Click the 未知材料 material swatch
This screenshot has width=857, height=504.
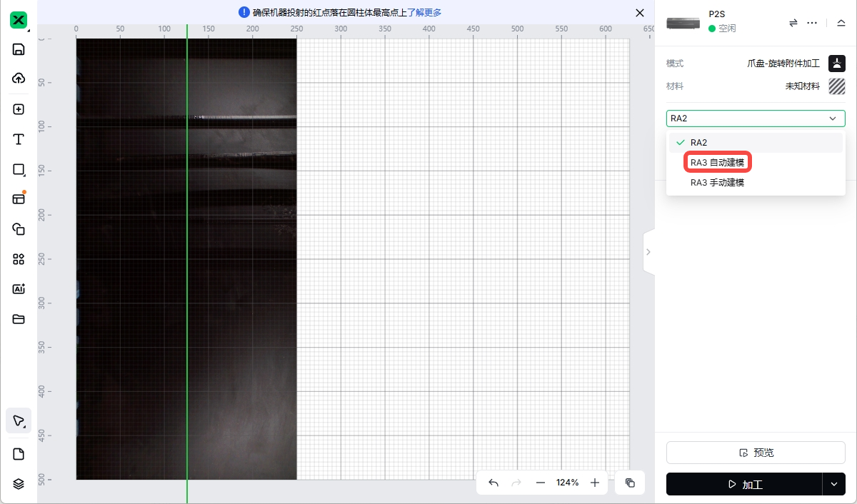[x=836, y=86]
